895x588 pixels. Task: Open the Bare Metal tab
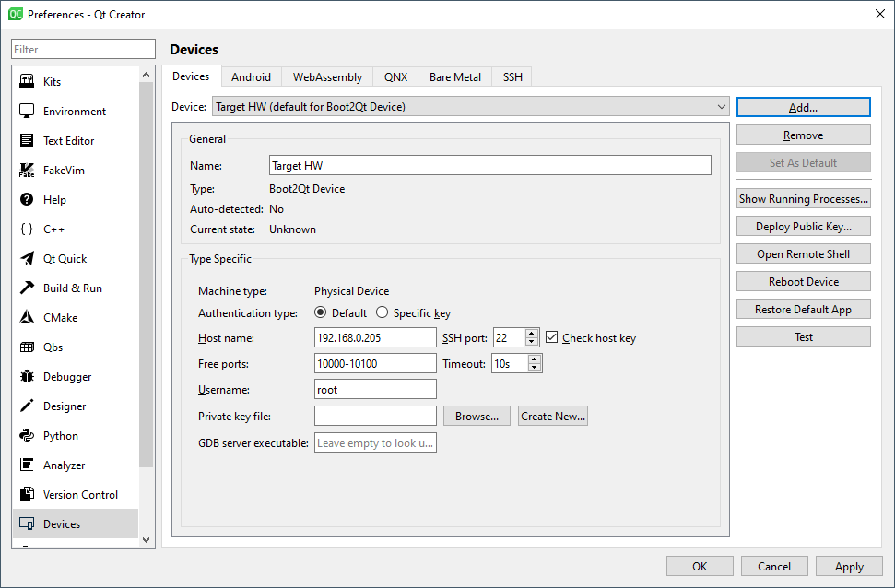coord(455,77)
